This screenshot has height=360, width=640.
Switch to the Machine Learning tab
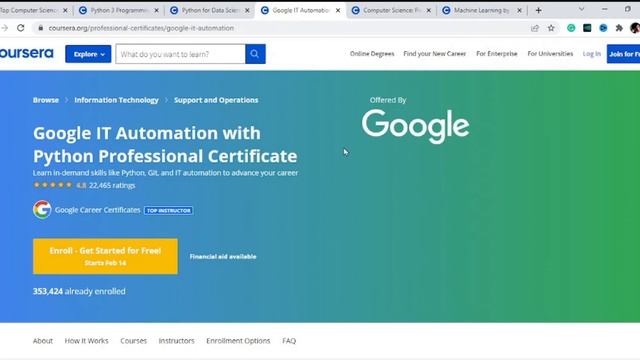[x=482, y=10]
